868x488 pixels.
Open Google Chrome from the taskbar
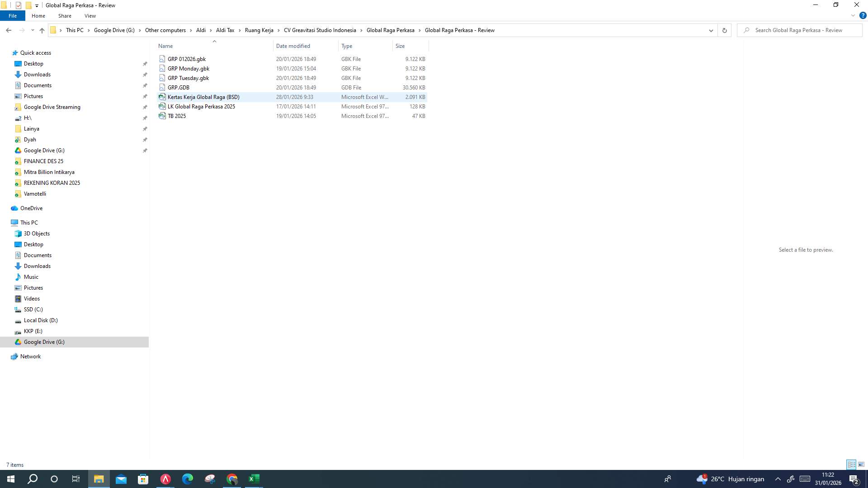[x=232, y=479]
